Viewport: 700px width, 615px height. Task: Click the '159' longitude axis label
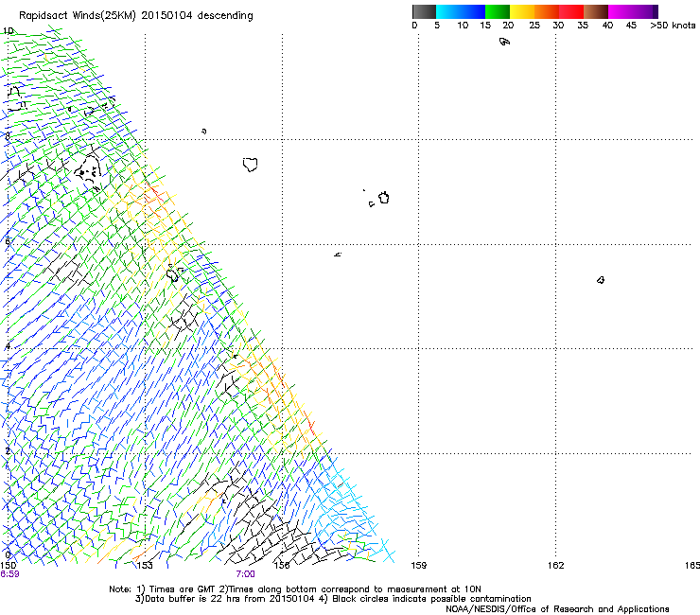(x=419, y=566)
